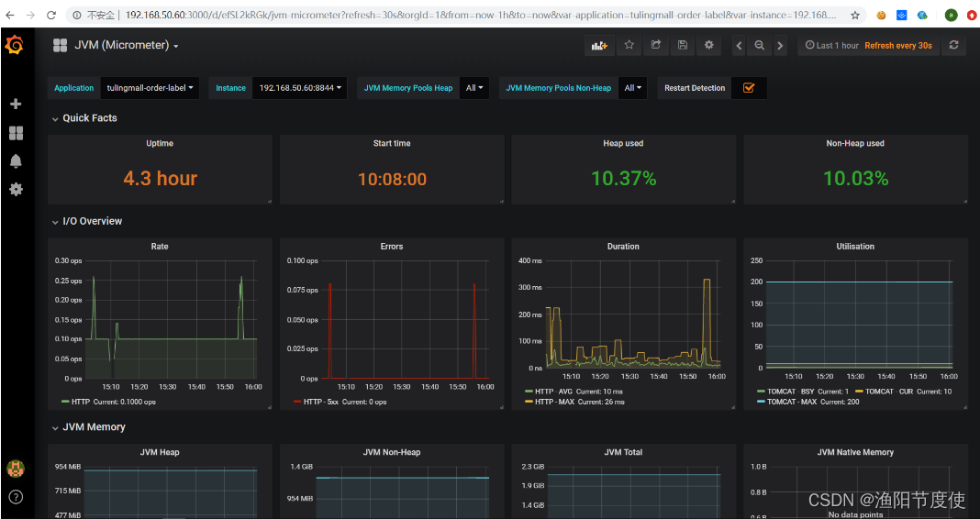This screenshot has height=519, width=980.
Task: Click the 10.03% non-heap used value
Action: (x=855, y=179)
